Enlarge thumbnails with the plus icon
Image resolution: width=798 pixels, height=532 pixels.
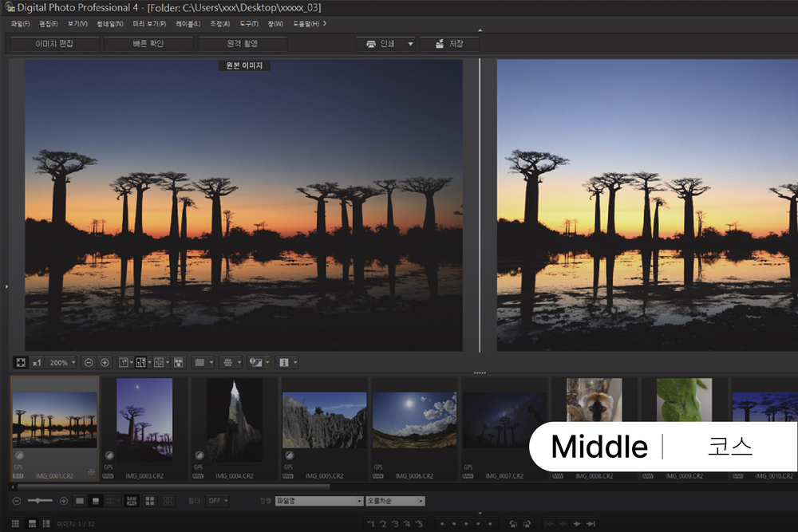coord(64,501)
